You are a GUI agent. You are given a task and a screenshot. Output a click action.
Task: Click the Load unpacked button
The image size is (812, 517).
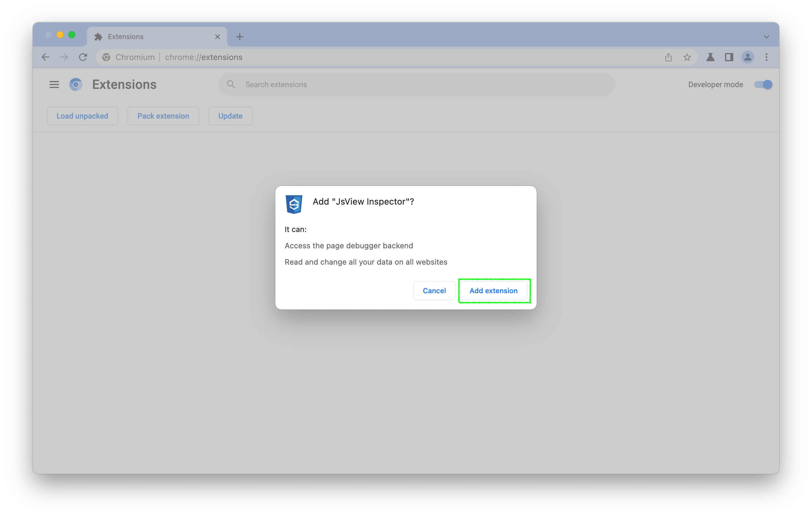pyautogui.click(x=82, y=116)
